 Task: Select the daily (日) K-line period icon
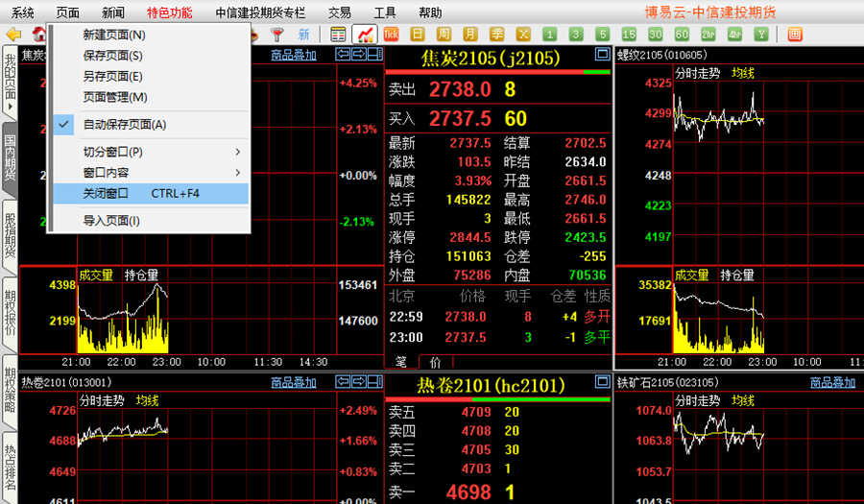(x=418, y=35)
